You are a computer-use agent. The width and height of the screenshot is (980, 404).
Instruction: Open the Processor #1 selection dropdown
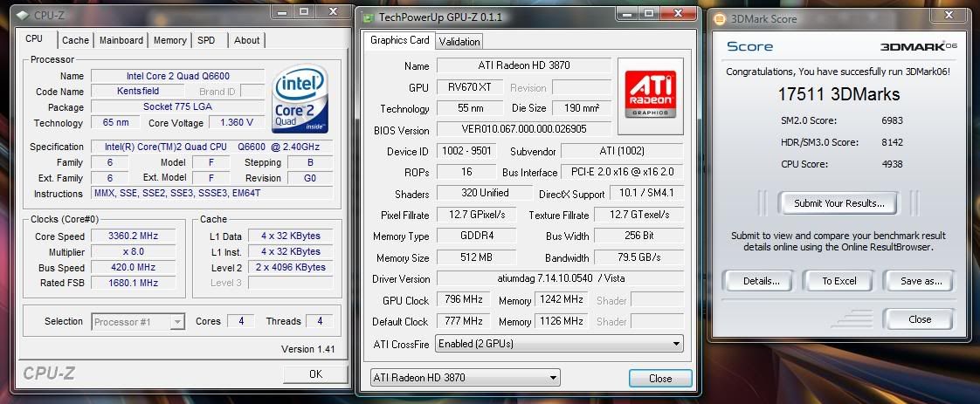click(x=138, y=322)
